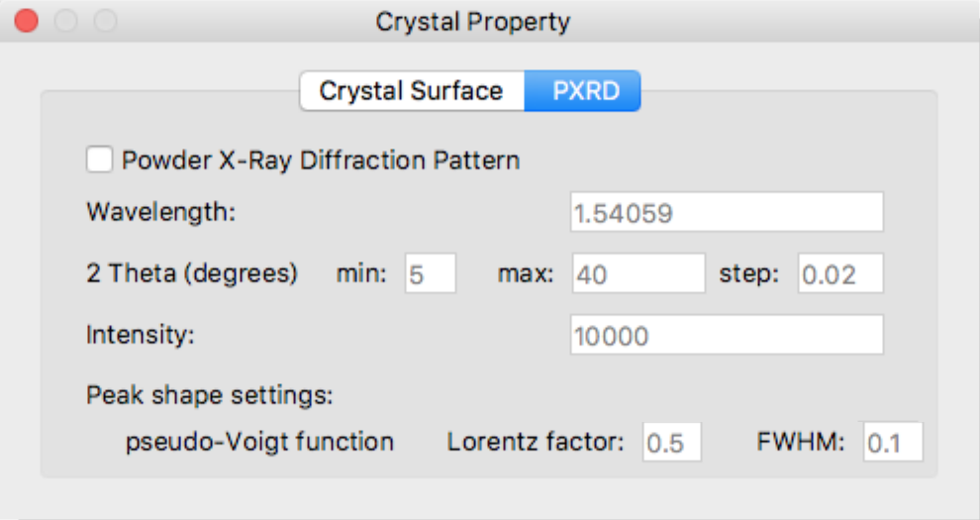The image size is (980, 520).
Task: Focus the Lorentz factor field
Action: coord(671,442)
